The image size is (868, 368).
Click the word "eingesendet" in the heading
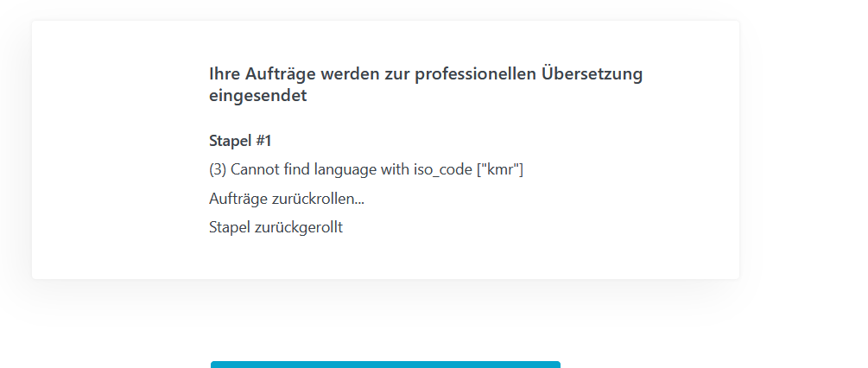click(x=258, y=97)
